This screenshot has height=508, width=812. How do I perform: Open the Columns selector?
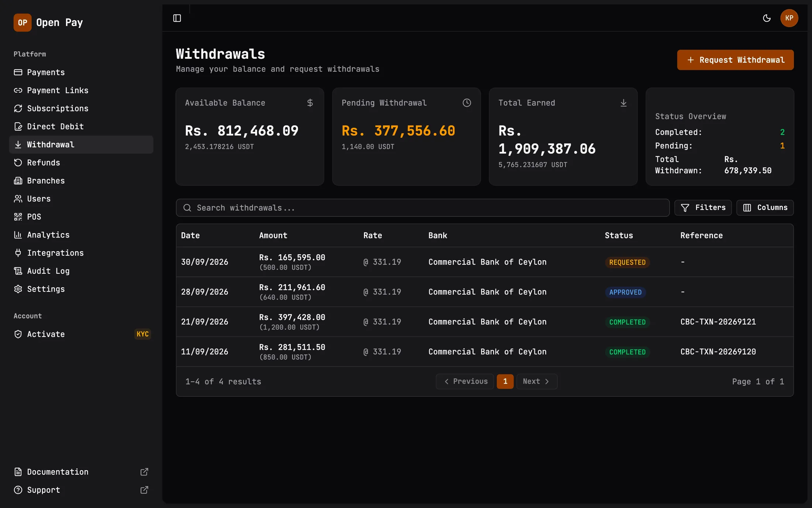pos(765,208)
